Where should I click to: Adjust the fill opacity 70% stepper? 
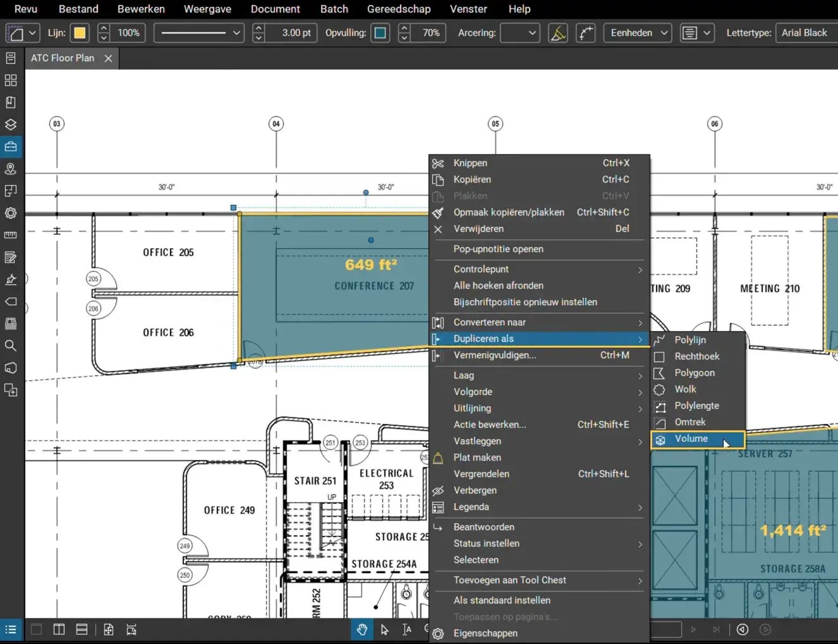404,33
